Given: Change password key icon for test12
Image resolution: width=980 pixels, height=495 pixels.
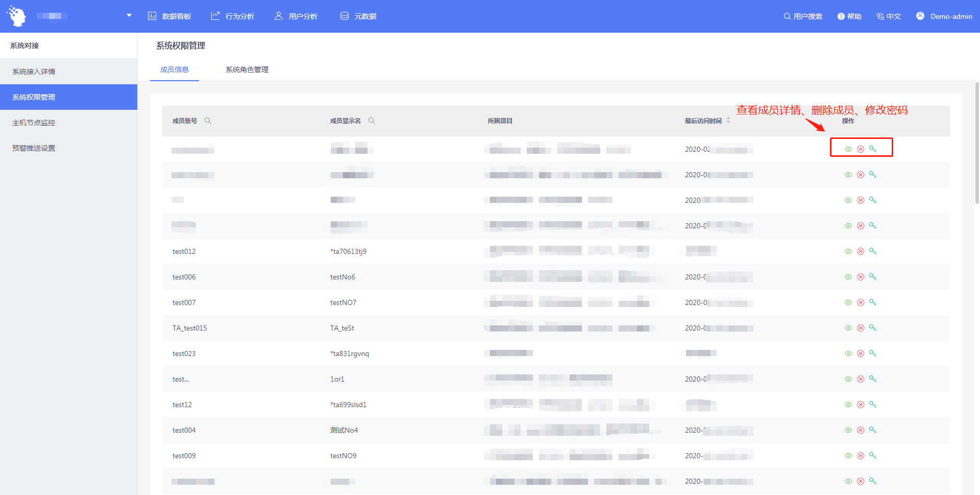Looking at the screenshot, I should pos(873,405).
